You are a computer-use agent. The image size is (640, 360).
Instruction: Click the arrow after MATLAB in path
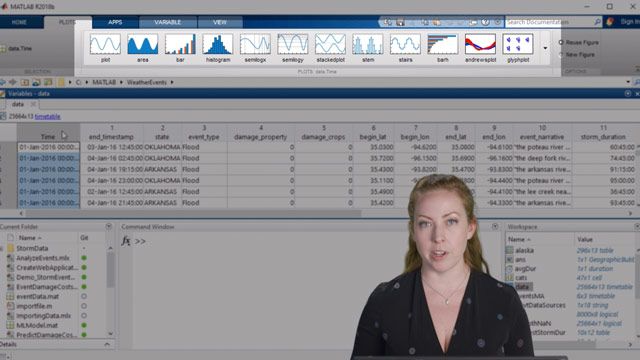pyautogui.click(x=121, y=82)
